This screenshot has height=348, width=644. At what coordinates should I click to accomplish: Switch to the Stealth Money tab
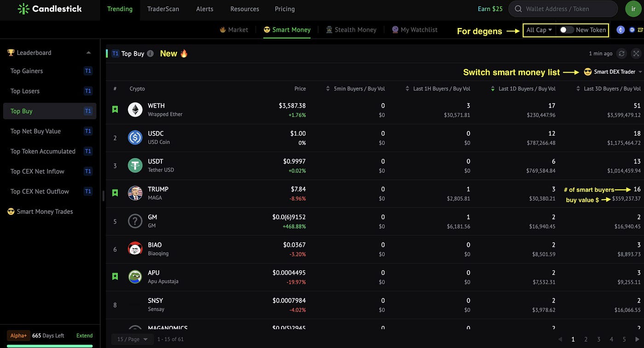coord(351,29)
